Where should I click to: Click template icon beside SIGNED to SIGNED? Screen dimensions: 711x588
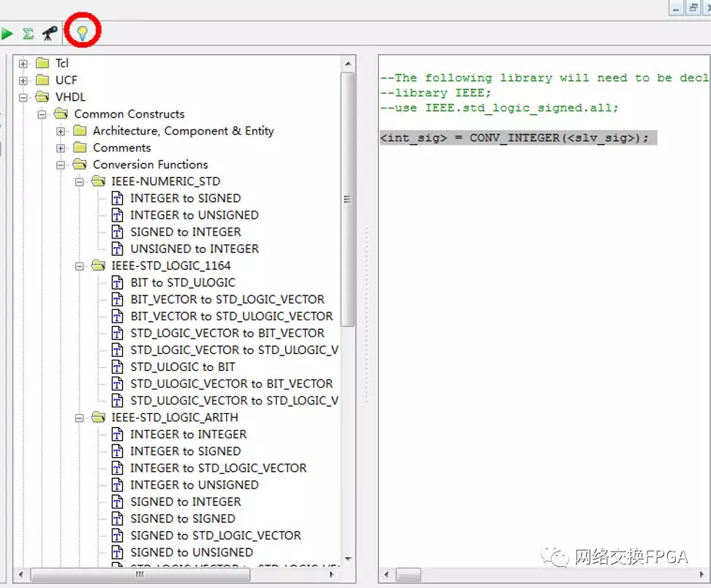tap(118, 519)
